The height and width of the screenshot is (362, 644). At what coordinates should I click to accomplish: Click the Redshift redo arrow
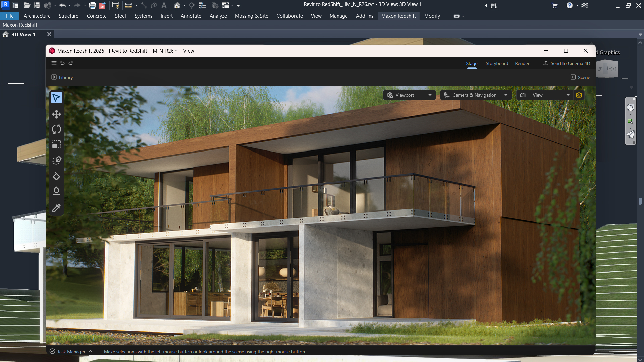[71, 63]
